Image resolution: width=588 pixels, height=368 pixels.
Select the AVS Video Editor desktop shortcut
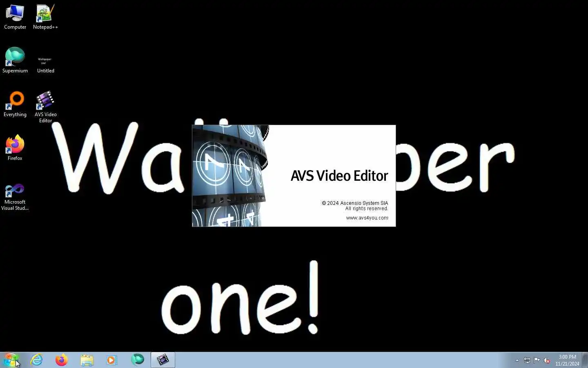tap(45, 107)
